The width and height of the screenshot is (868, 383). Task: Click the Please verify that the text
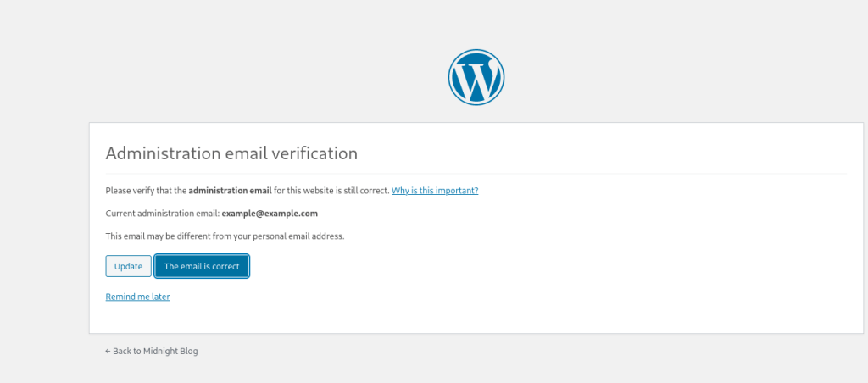pos(146,191)
